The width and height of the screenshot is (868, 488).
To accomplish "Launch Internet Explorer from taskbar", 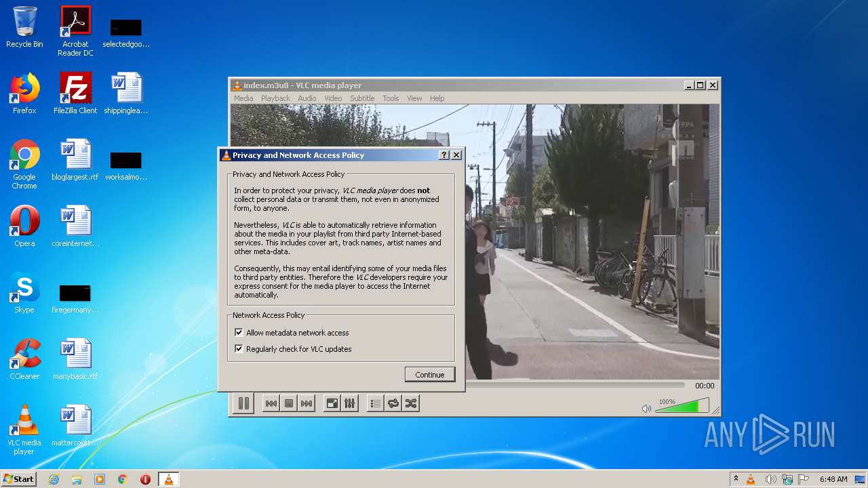I will click(54, 479).
